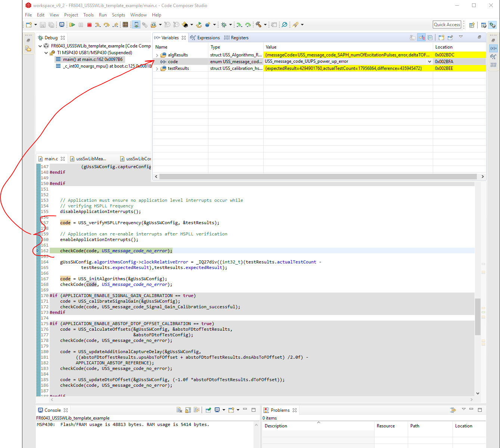500x448 pixels.
Task: Open Debug bug dropdown arrow
Action: [230, 25]
